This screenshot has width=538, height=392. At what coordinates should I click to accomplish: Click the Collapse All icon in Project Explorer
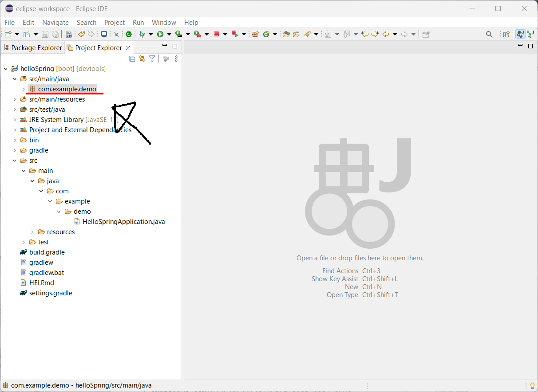coord(132,59)
